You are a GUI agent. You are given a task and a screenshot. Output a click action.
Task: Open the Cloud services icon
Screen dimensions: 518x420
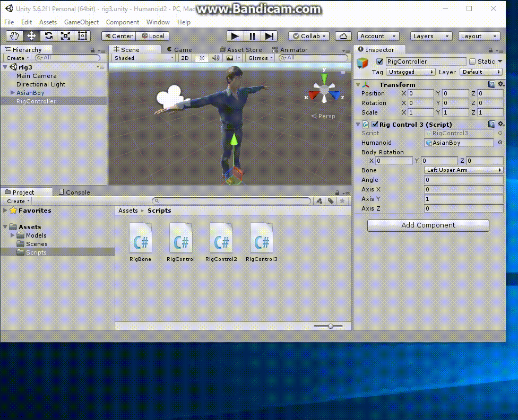coord(343,36)
